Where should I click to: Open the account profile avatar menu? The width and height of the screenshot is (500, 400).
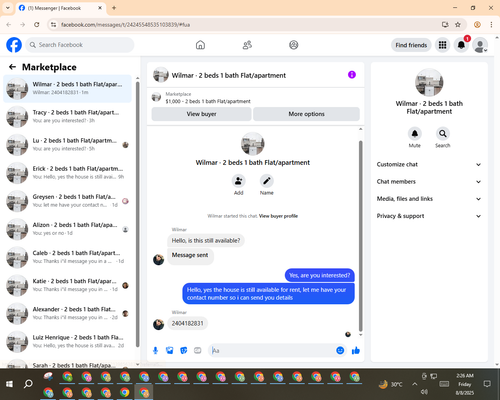480,45
